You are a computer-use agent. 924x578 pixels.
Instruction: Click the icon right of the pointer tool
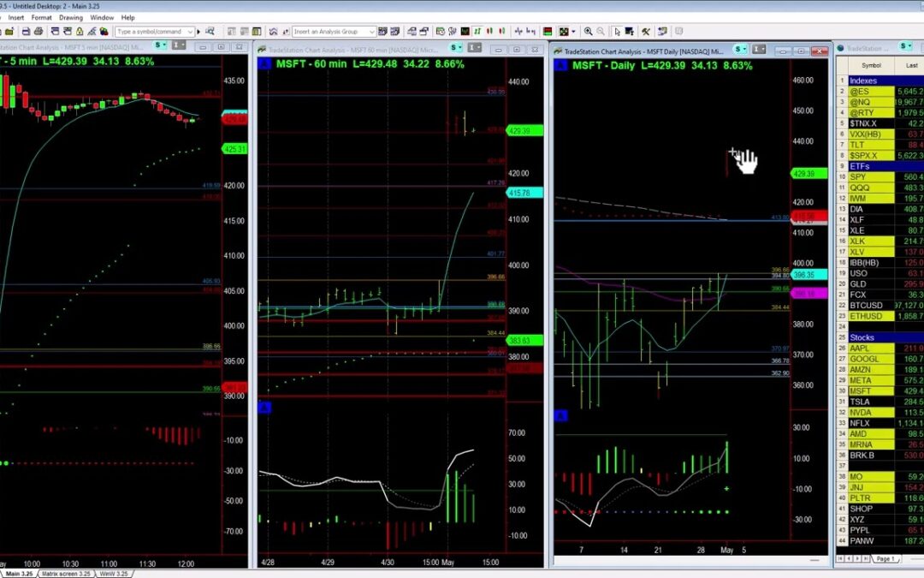630,32
